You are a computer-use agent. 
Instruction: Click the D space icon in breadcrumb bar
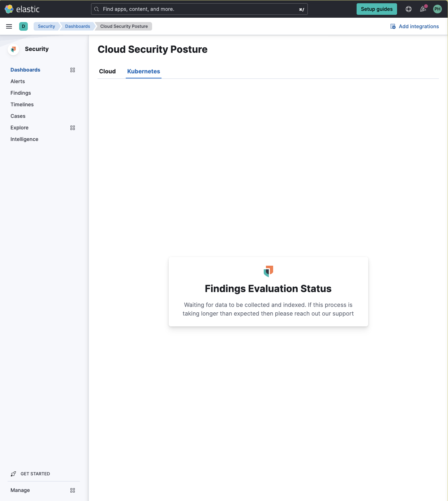[23, 26]
